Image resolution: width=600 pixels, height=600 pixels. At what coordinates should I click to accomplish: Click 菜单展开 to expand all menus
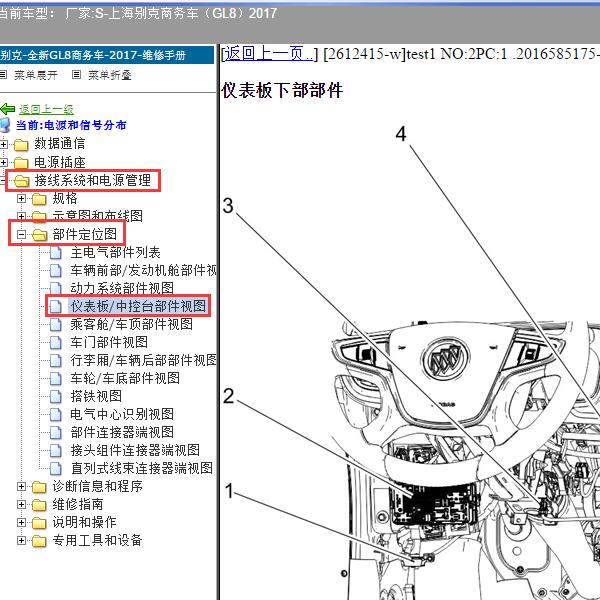[36, 75]
